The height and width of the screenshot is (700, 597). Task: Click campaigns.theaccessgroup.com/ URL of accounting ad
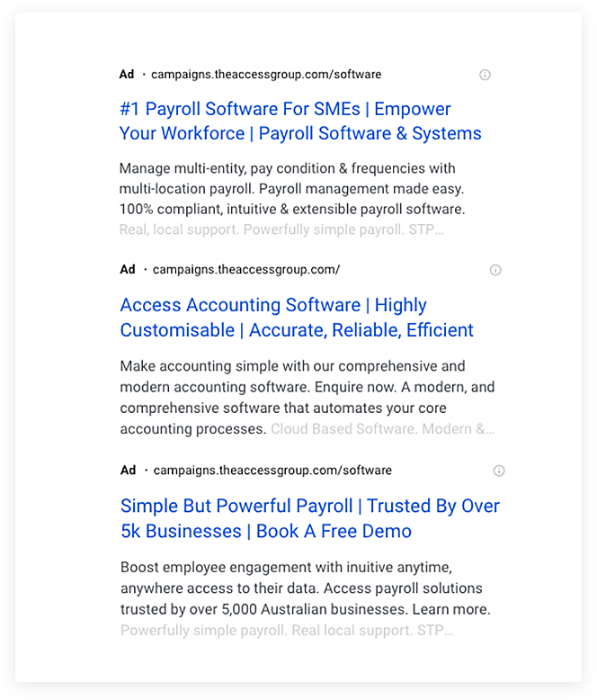246,270
